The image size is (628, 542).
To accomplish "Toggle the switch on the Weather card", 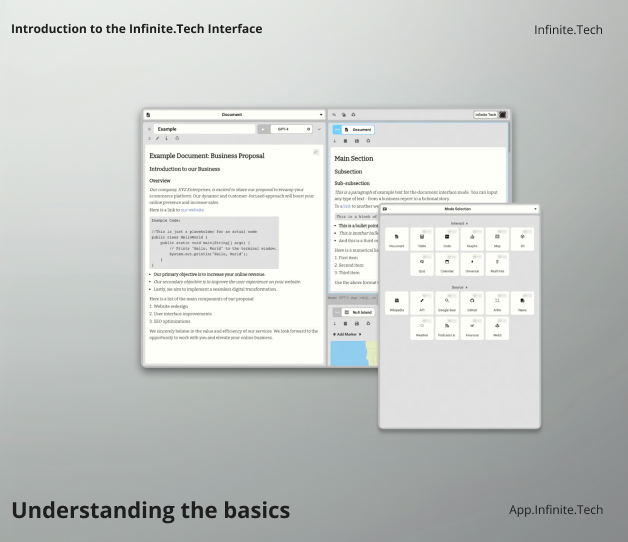I will pyautogui.click(x=427, y=320).
